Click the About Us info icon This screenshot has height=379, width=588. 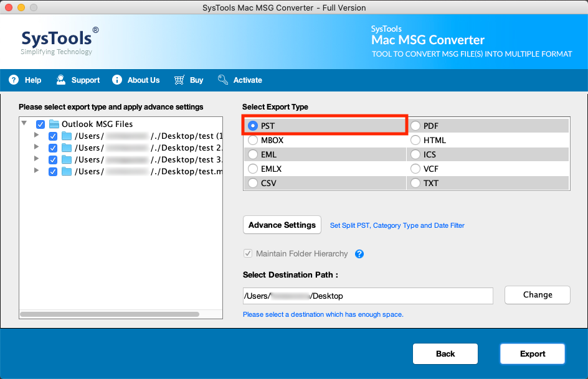tap(117, 80)
